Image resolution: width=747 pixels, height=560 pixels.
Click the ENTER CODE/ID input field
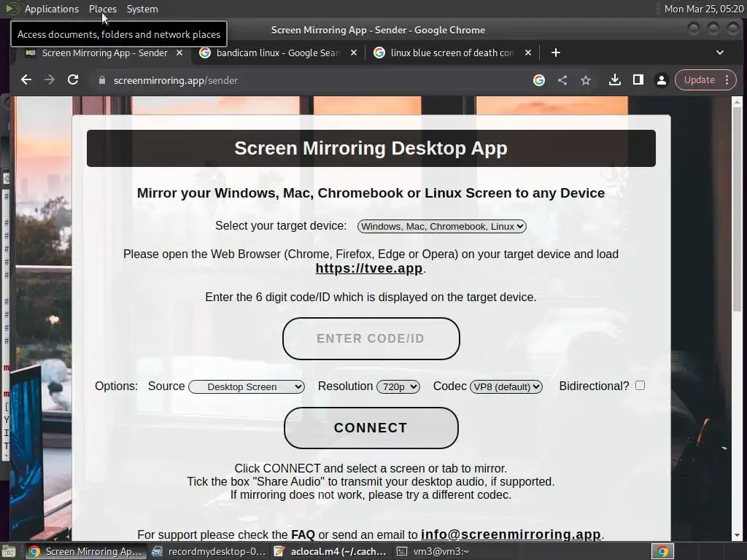371,338
